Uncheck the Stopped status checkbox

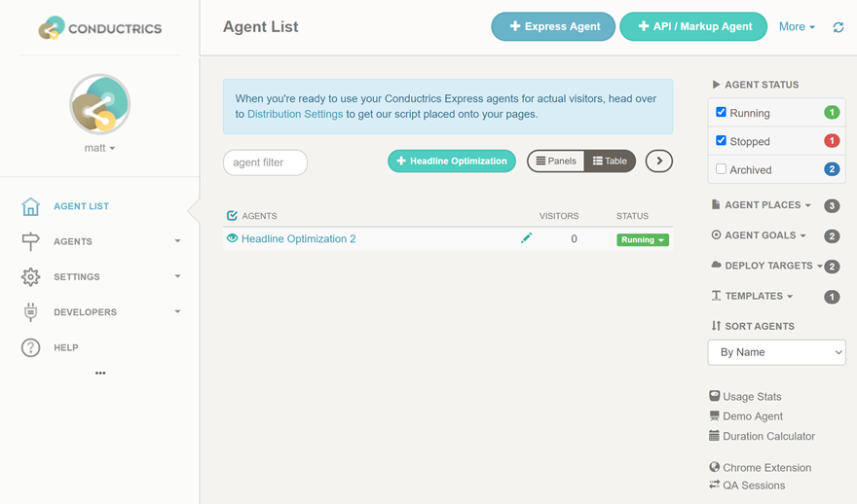[721, 141]
